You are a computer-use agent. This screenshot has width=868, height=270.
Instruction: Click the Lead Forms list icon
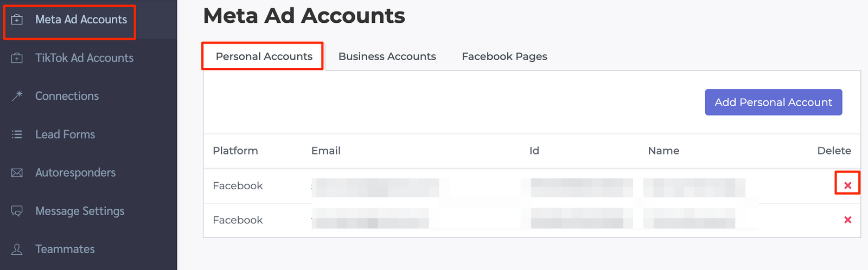17,134
